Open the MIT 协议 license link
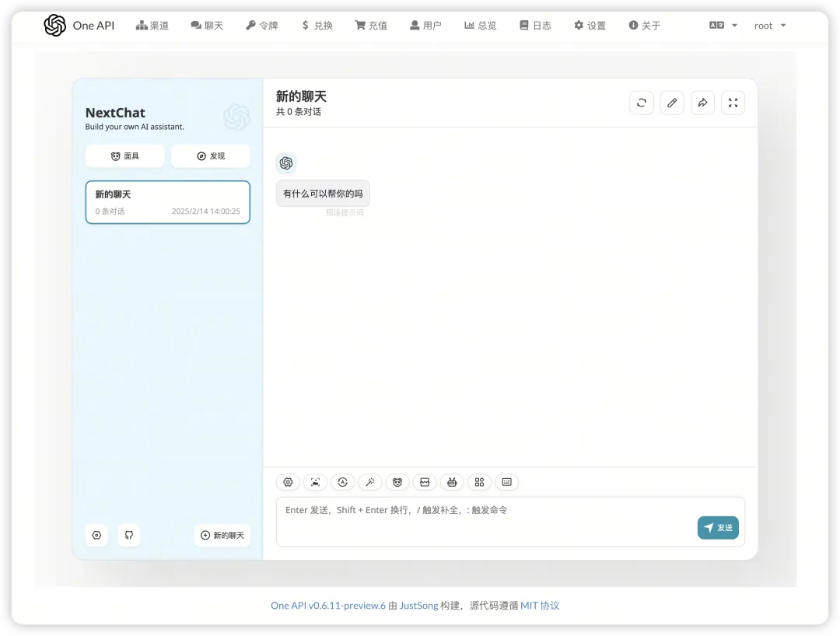Screen dimensions: 840x636 pyautogui.click(x=540, y=606)
